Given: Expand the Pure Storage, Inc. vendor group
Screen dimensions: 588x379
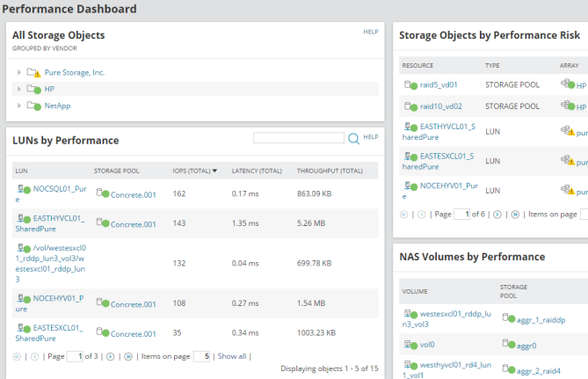Looking at the screenshot, I should click(x=19, y=73).
